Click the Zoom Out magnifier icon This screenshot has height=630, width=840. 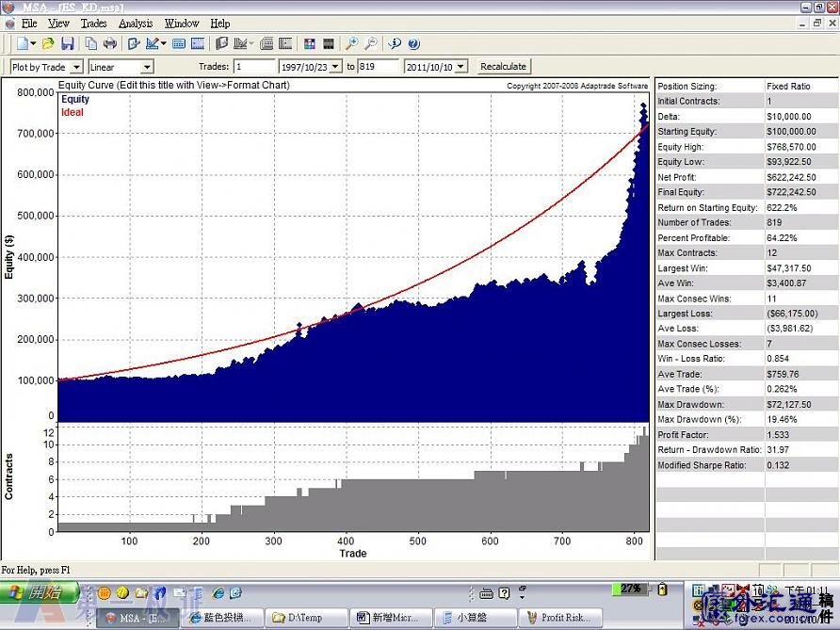pyautogui.click(x=371, y=43)
